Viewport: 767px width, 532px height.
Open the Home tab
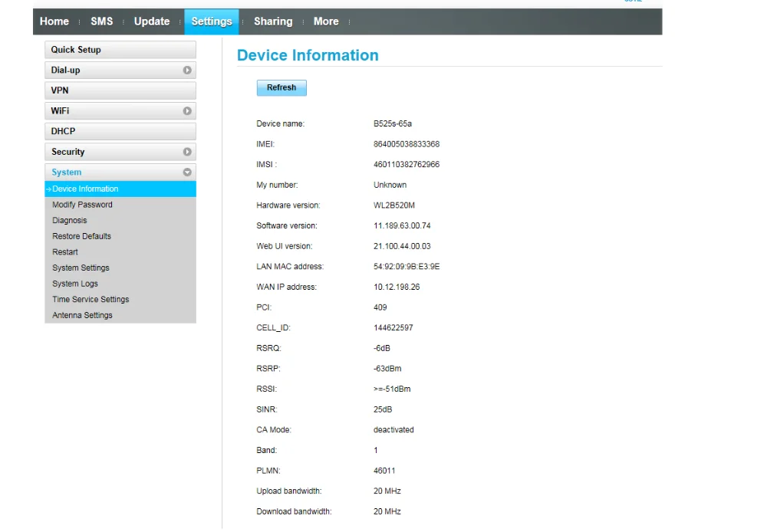(54, 21)
